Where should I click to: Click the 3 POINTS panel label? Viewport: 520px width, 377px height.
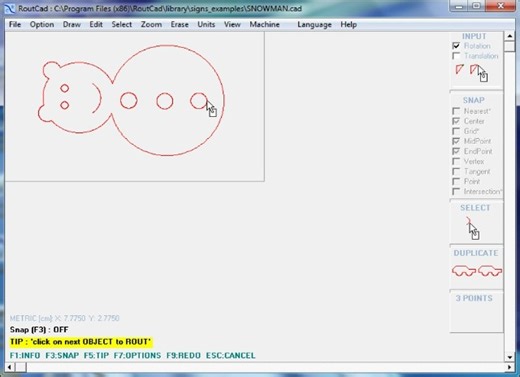(x=474, y=298)
